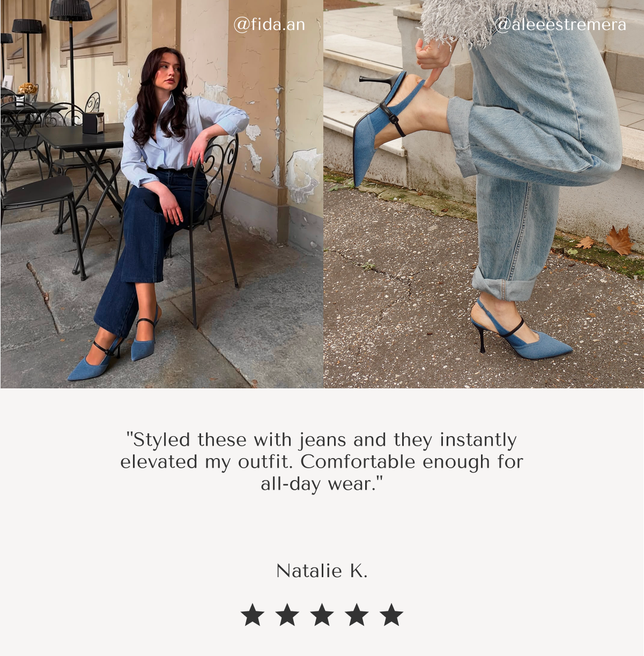644x656 pixels.
Task: Click the light blue shirt in left photo
Action: [177, 137]
